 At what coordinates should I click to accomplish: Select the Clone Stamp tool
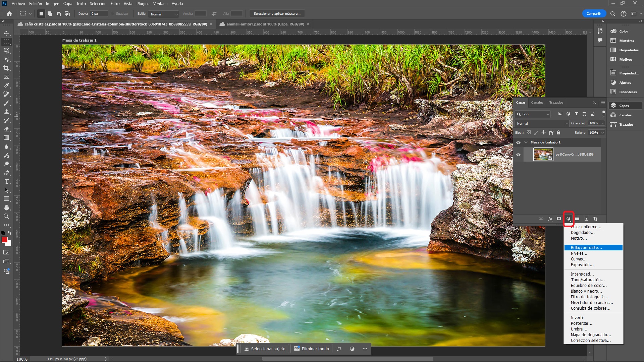6,112
